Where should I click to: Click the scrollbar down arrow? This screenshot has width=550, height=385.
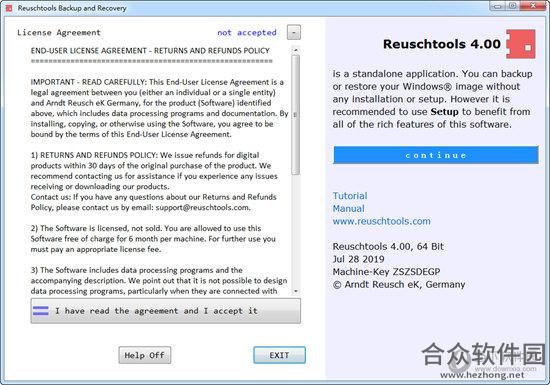296,291
